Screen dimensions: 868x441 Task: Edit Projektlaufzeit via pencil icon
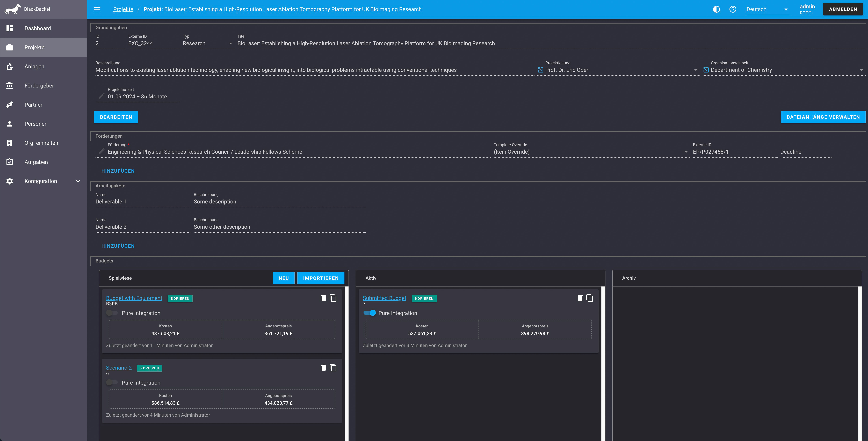coord(101,96)
